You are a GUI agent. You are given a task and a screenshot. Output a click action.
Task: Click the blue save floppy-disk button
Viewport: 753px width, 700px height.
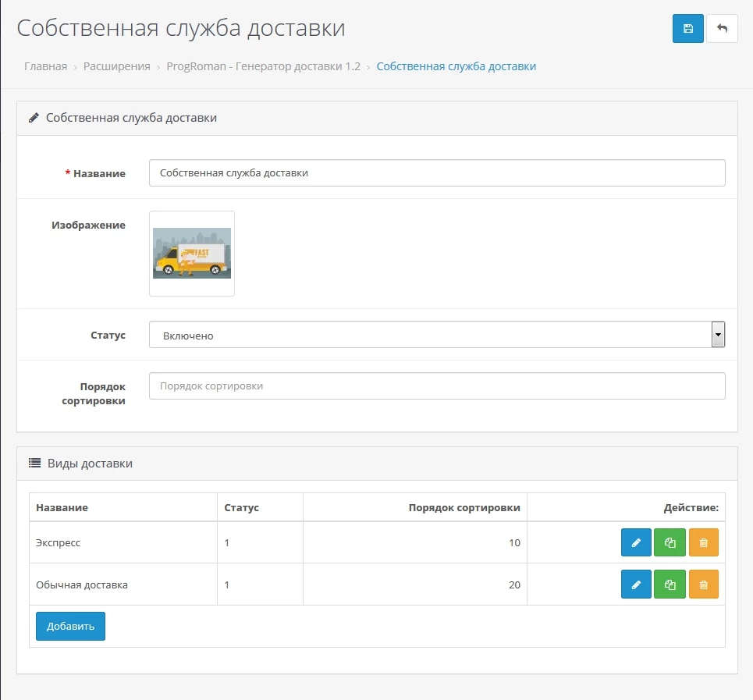coord(687,29)
